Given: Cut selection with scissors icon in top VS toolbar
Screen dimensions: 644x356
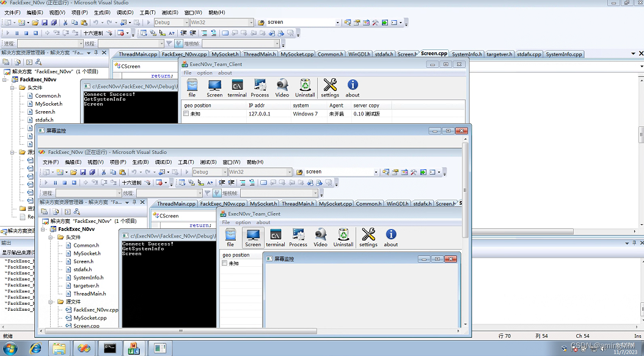Looking at the screenshot, I should point(65,23).
